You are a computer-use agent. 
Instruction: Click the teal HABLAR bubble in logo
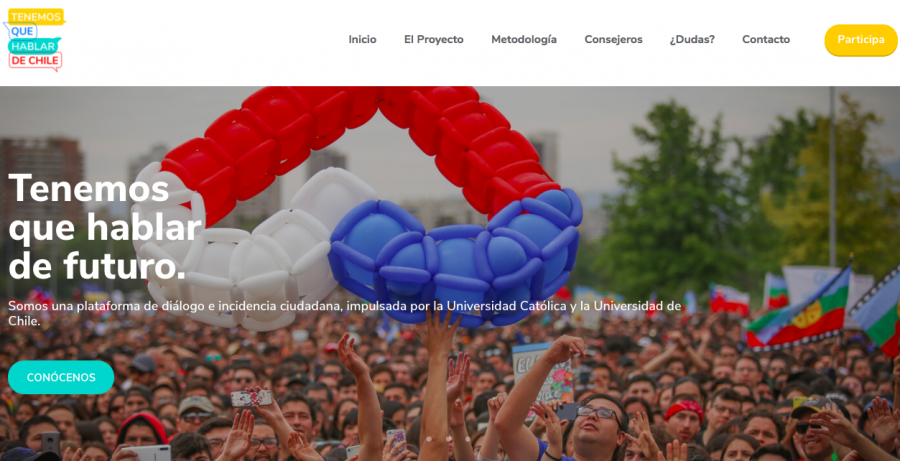[x=34, y=46]
